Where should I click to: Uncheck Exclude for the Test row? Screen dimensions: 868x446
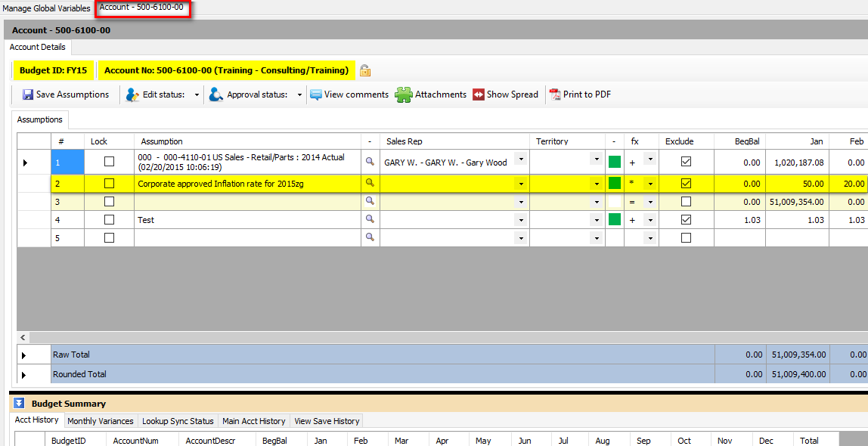[686, 220]
